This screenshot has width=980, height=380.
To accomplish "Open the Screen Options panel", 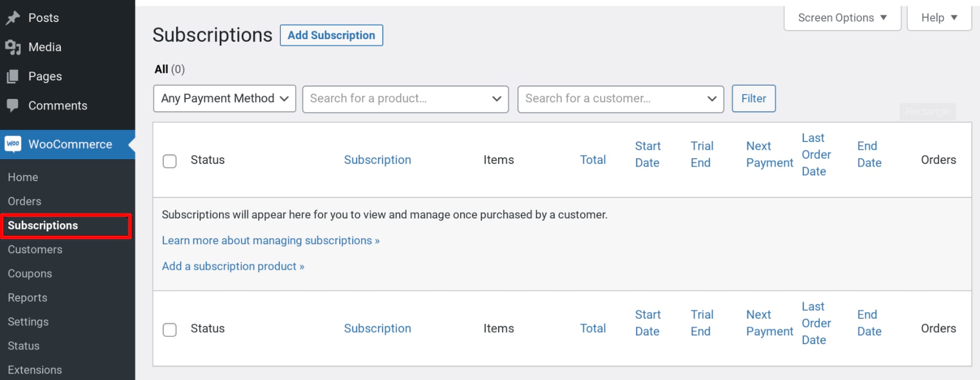I will pyautogui.click(x=842, y=18).
